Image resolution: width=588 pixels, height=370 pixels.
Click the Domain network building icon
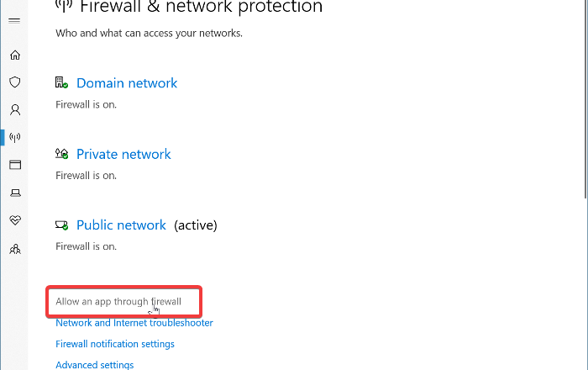pyautogui.click(x=61, y=83)
